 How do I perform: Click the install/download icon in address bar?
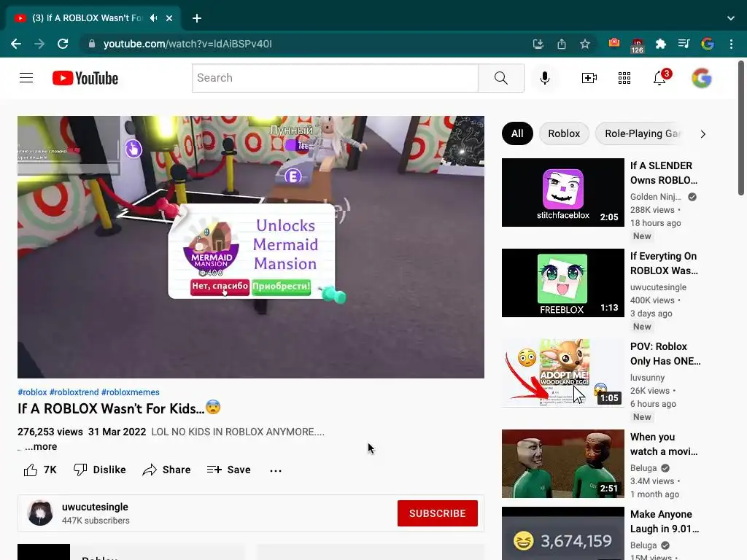click(x=538, y=44)
